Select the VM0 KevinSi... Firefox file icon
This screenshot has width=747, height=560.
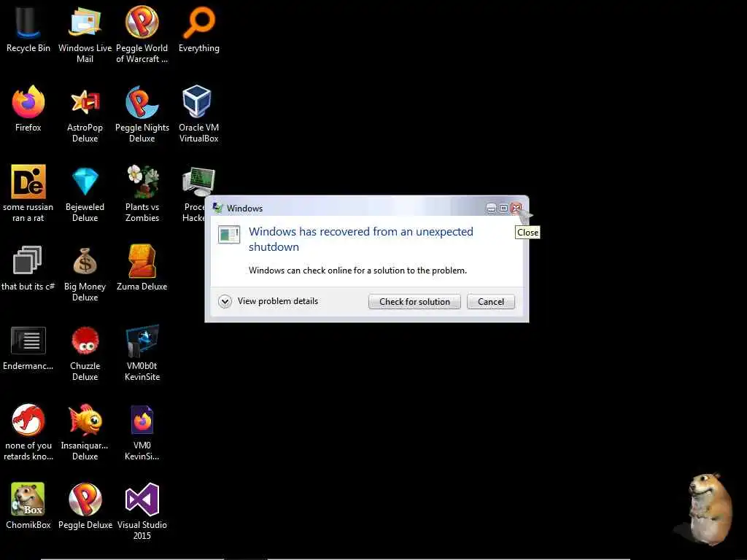coord(142,420)
